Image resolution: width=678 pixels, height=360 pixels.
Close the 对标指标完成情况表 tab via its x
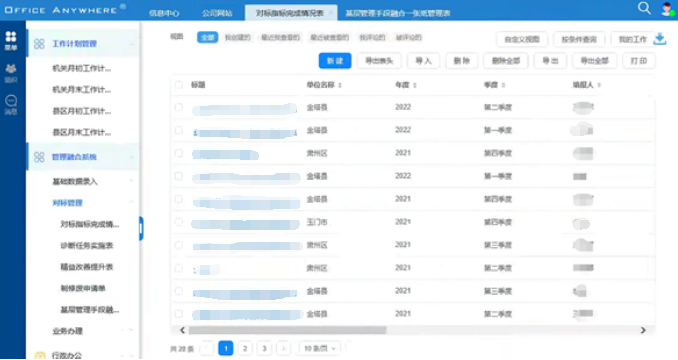331,13
